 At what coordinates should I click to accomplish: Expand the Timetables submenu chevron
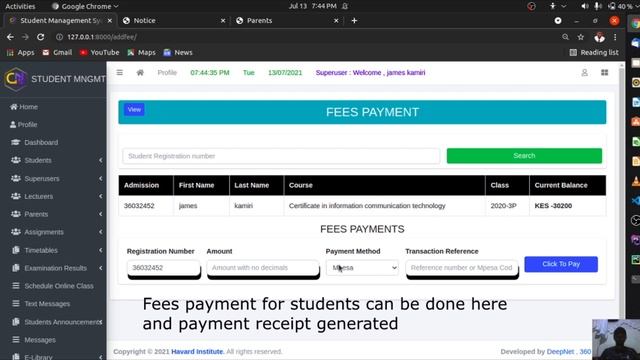pyautogui.click(x=100, y=250)
